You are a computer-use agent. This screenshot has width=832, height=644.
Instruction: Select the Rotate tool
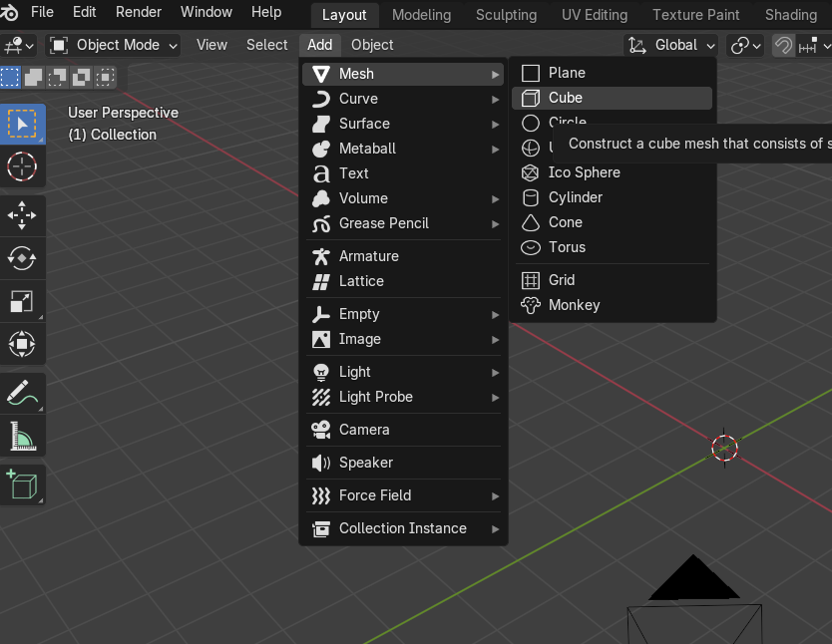coord(22,258)
